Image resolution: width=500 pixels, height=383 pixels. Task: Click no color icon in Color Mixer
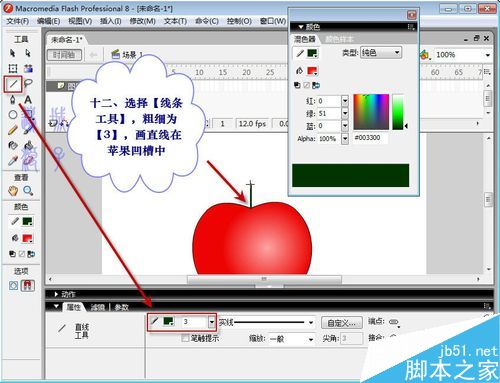click(x=307, y=85)
